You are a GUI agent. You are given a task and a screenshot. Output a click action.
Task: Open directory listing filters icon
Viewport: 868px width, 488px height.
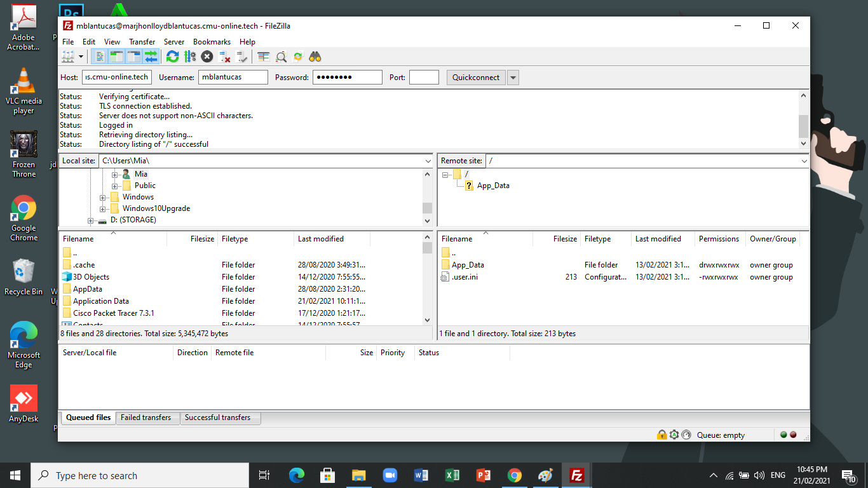click(x=263, y=57)
